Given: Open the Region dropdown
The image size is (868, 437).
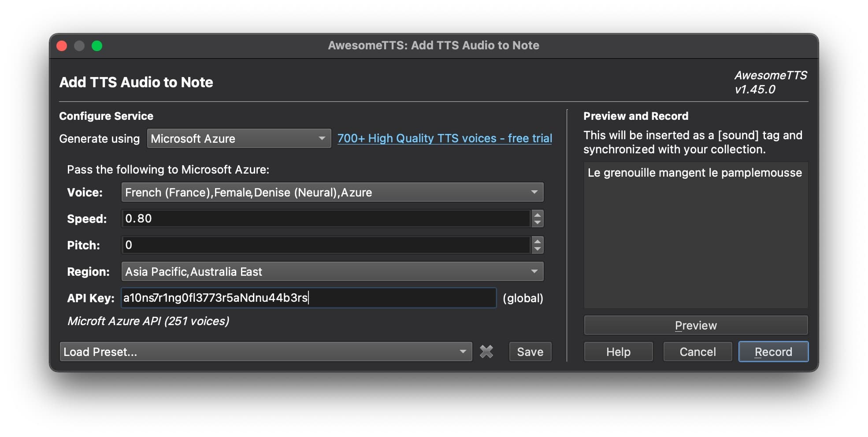Looking at the screenshot, I should (x=332, y=271).
